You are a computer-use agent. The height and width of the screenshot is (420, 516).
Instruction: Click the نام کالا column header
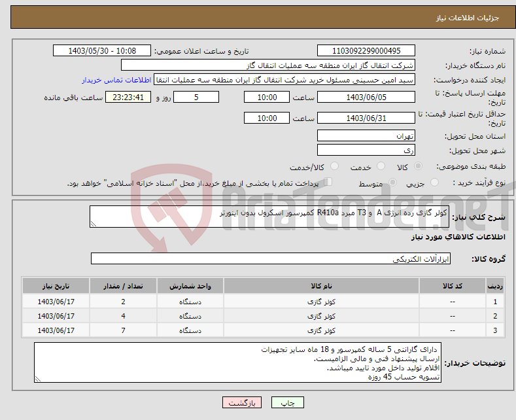pyautogui.click(x=321, y=286)
